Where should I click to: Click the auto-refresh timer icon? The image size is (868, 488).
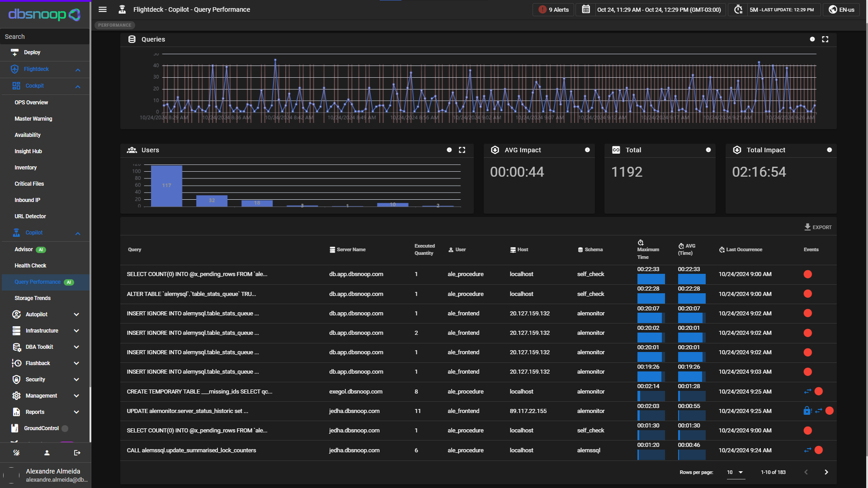pos(738,9)
